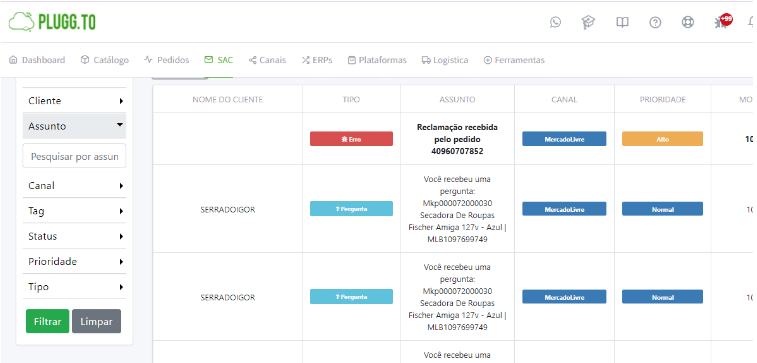Viewport: 757px width, 363px height.
Task: Click MercadoLivre badge in the Reclamação row
Action: click(564, 139)
